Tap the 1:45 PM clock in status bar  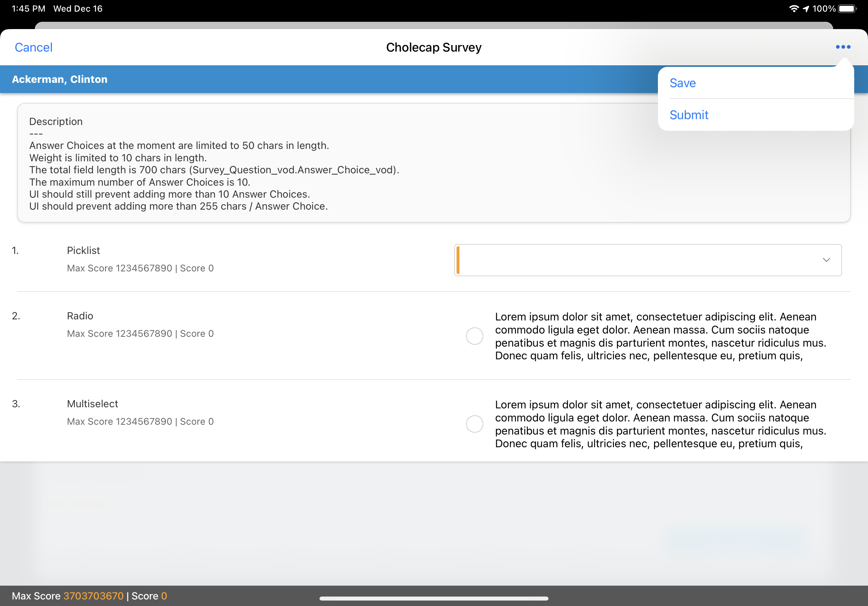(28, 9)
